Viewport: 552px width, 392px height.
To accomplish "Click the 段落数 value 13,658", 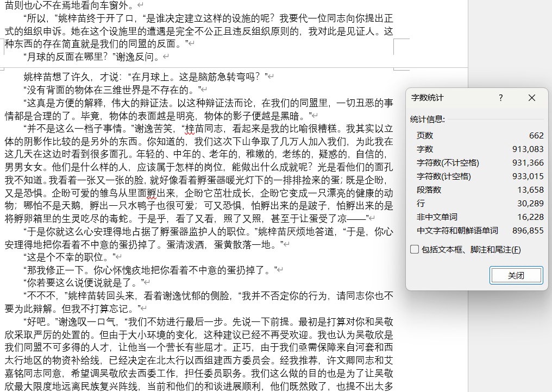I will (530, 190).
